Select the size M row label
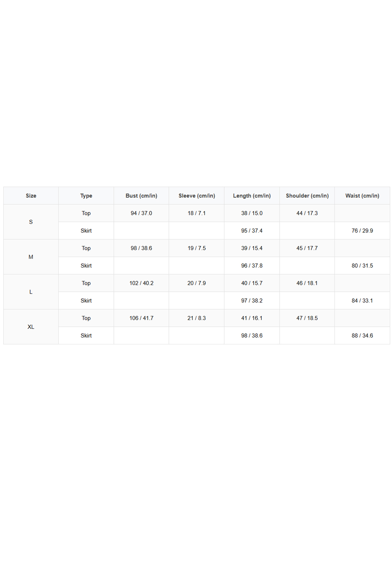The height and width of the screenshot is (588, 392). point(31,257)
